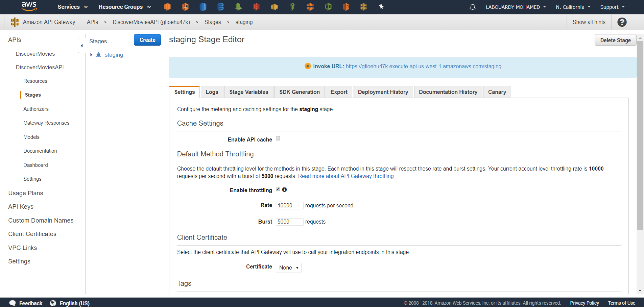The height and width of the screenshot is (307, 644).
Task: Click inside the Burst input field
Action: coord(289,222)
